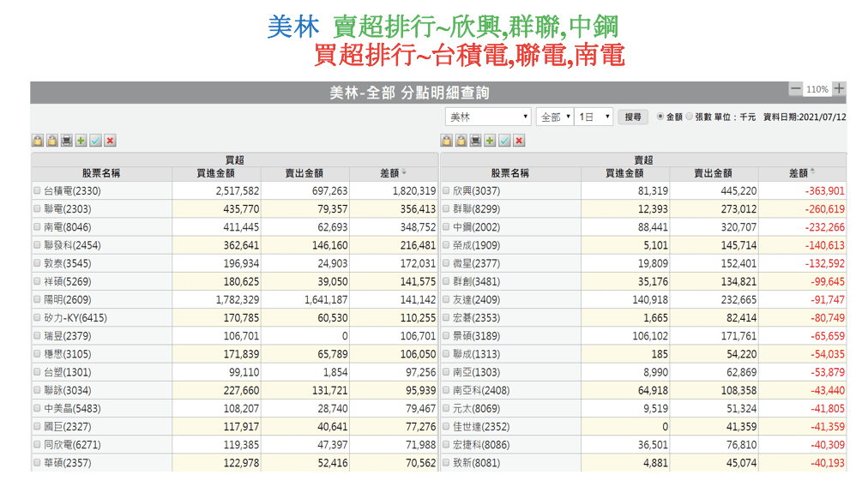Click the printer icon above left table
This screenshot has width=868, height=493.
[x=66, y=141]
